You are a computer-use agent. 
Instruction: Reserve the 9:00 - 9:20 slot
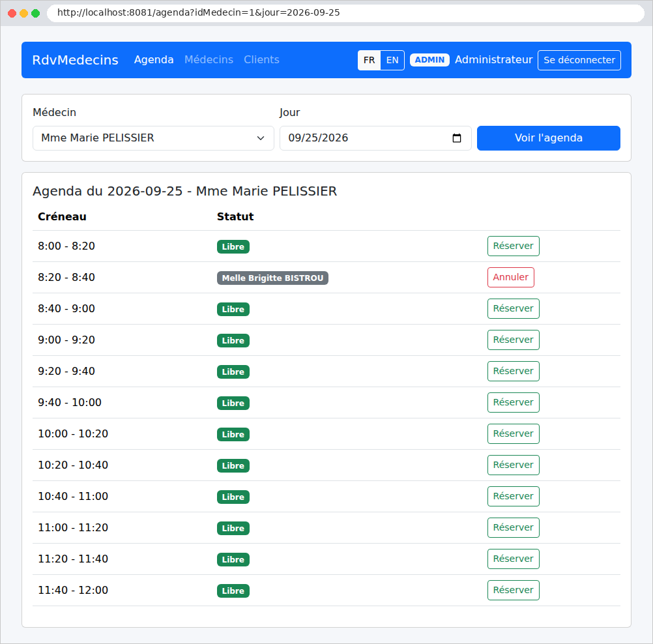(x=513, y=340)
